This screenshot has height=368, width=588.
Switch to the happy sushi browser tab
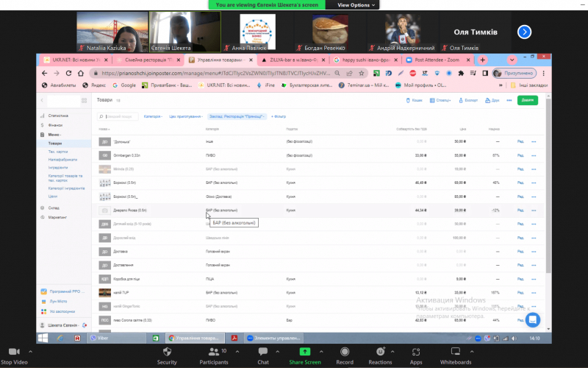(365, 60)
